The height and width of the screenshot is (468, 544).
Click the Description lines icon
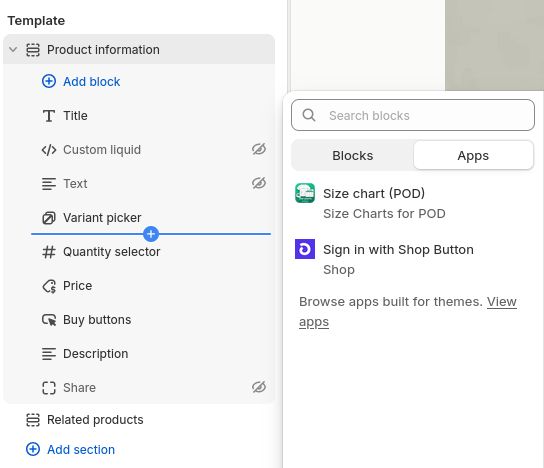(x=49, y=354)
